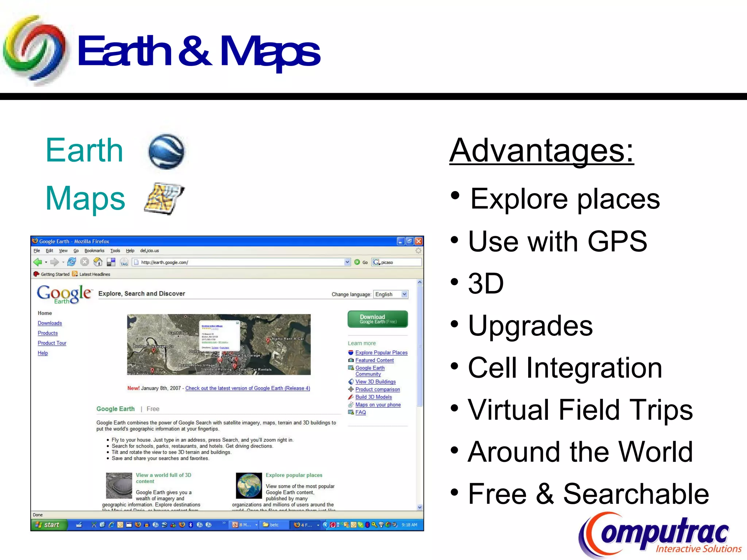Open the address bar URL history dropdown
Image resolution: width=747 pixels, height=560 pixels.
[x=347, y=262]
